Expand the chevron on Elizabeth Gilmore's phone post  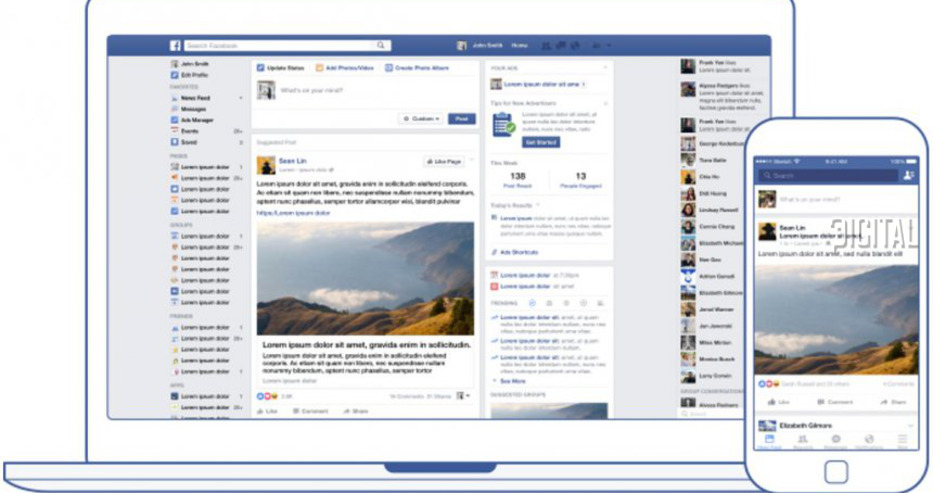[910, 425]
